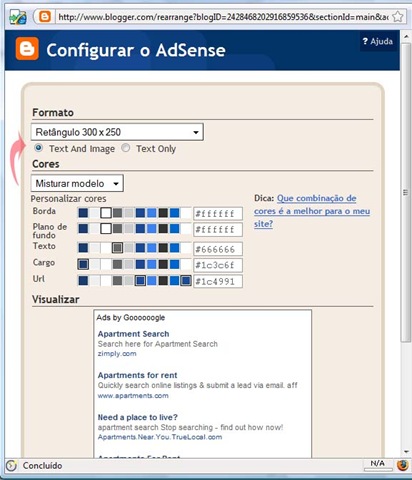Click the Visualizar section heading

[55, 299]
